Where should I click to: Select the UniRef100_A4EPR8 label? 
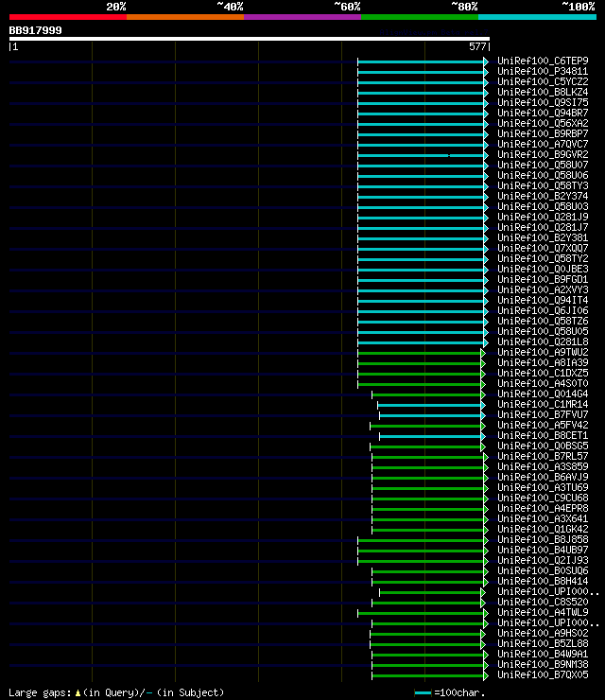coord(543,509)
